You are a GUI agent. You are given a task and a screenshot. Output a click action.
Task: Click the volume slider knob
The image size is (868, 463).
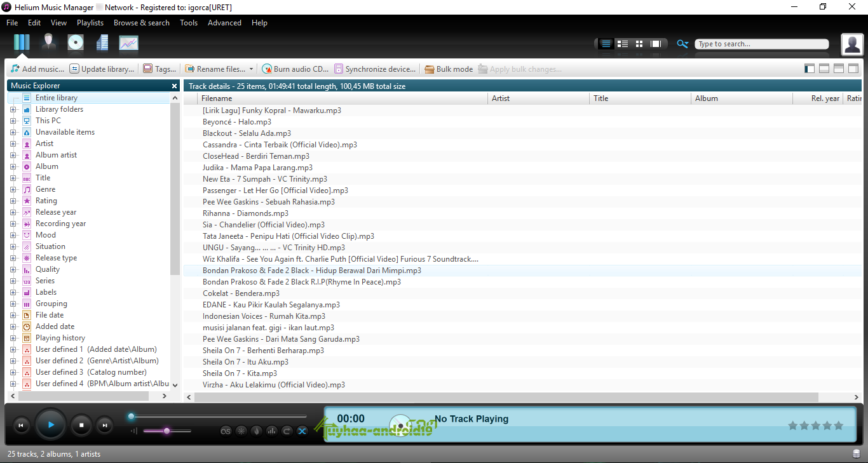(x=166, y=431)
